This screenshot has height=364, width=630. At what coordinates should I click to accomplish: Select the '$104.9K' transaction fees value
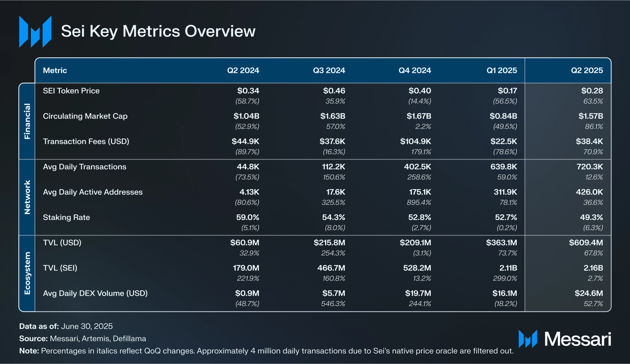(416, 141)
